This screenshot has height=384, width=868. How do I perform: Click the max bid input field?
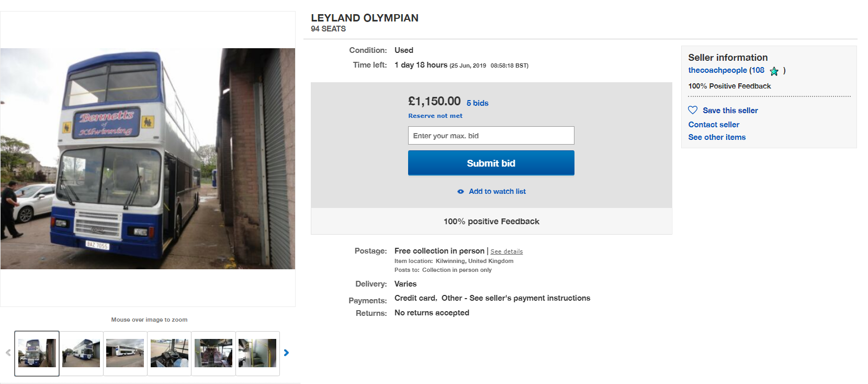click(x=491, y=136)
